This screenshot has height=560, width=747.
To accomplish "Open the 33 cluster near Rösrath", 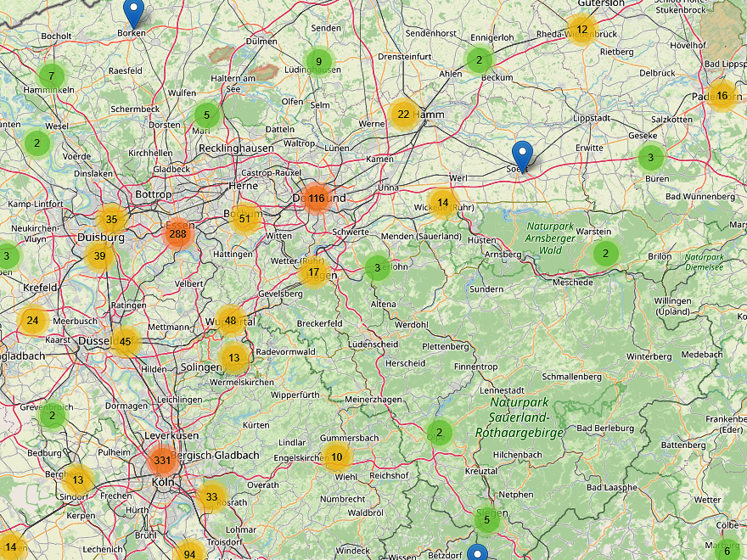I will point(211,496).
